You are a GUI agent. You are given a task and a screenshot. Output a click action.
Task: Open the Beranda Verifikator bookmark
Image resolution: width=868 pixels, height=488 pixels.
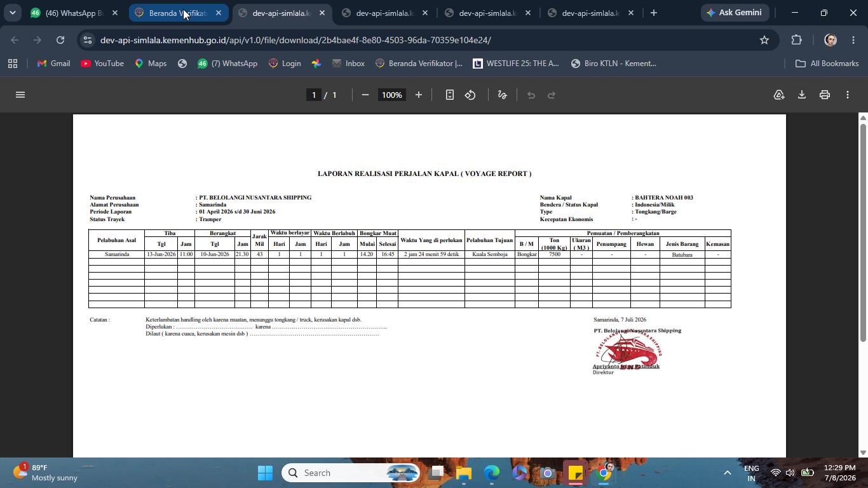[419, 64]
